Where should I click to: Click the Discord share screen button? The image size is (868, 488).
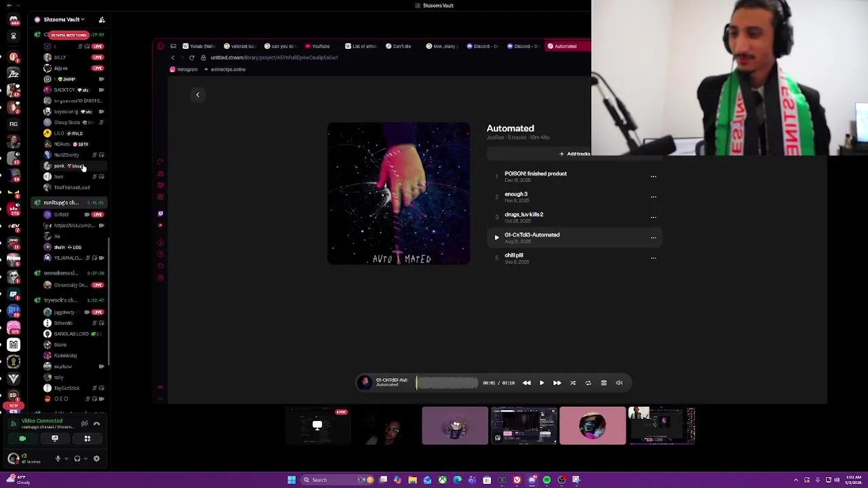(x=55, y=439)
